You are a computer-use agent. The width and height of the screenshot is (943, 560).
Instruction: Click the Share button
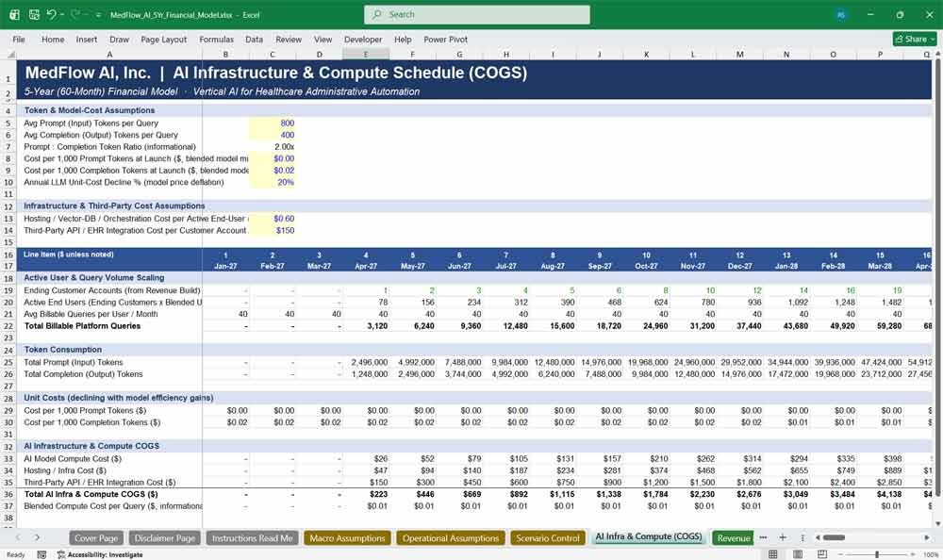point(915,39)
